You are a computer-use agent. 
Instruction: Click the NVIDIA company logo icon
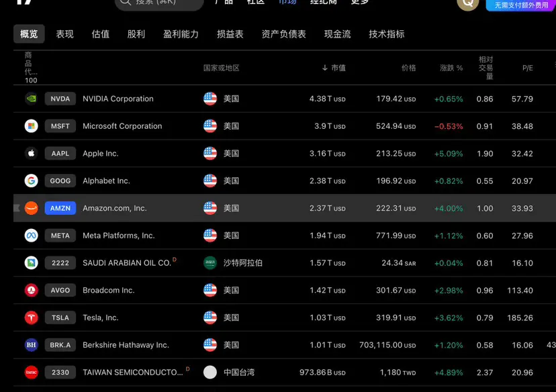31,99
